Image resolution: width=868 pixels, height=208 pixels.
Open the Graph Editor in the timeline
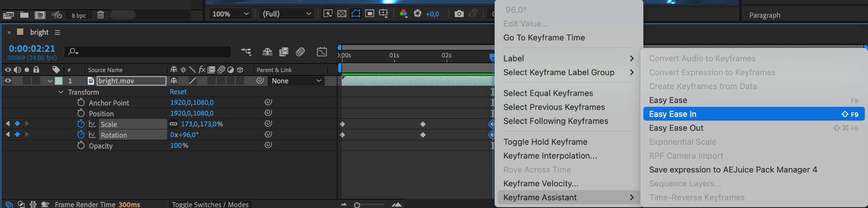pos(322,52)
